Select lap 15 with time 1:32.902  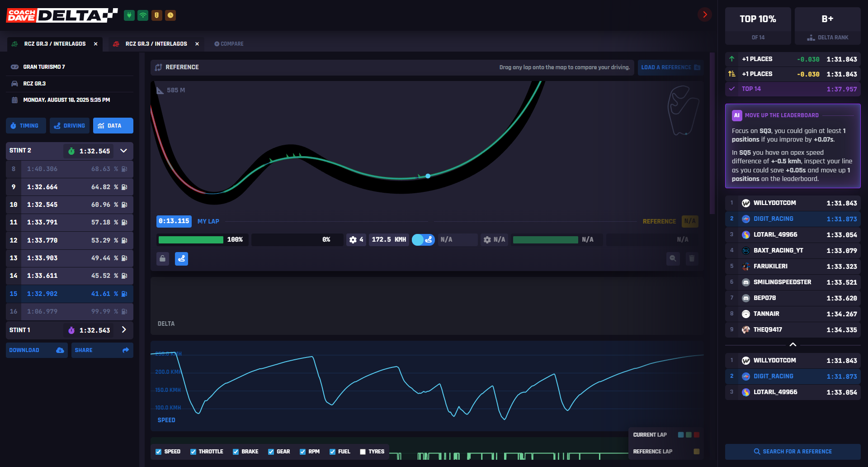tap(70, 294)
